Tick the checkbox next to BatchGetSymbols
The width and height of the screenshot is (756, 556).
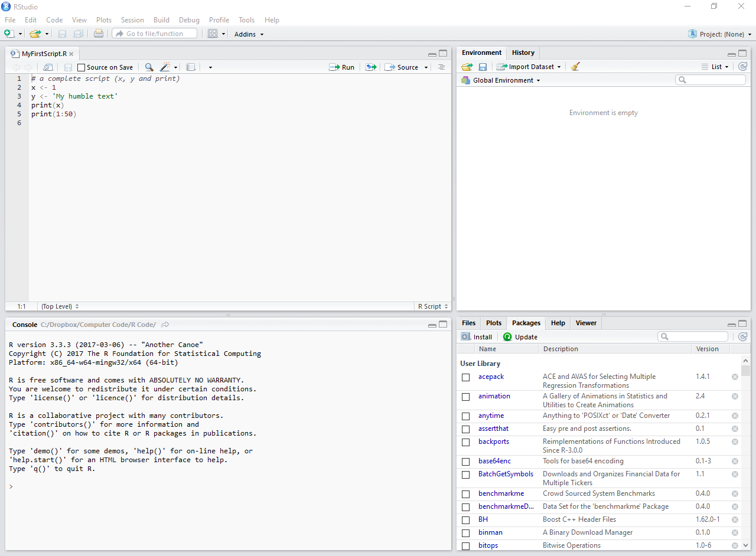466,475
